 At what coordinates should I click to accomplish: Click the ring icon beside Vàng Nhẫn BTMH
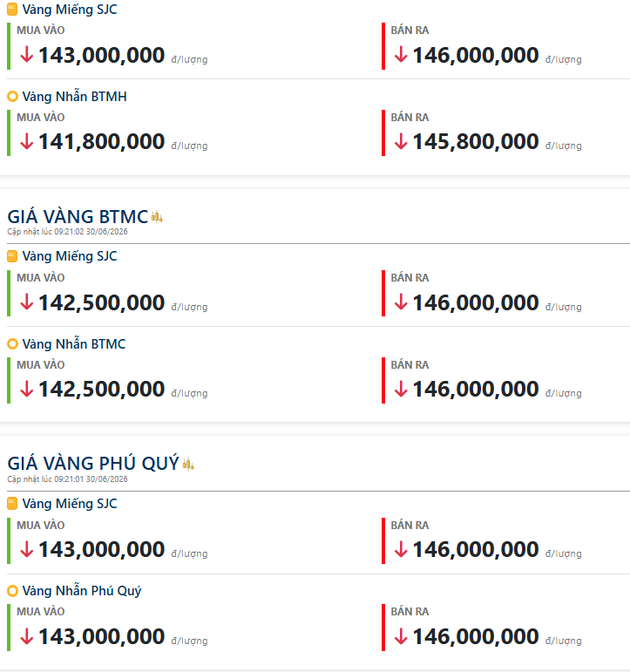pos(12,97)
